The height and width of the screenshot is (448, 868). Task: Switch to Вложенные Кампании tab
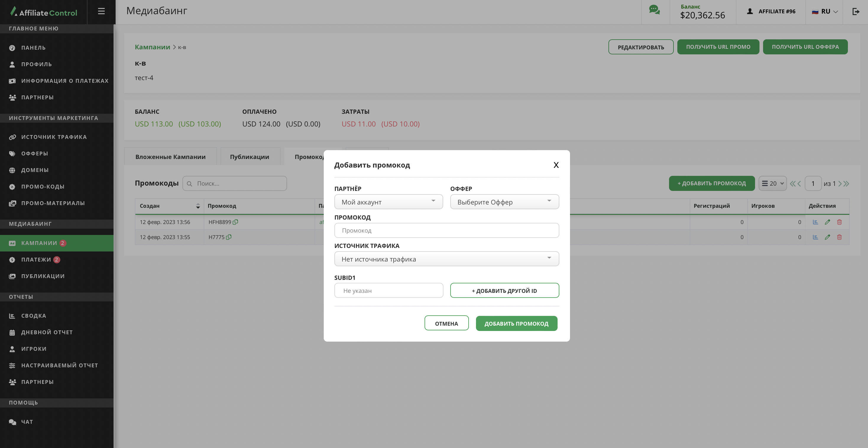point(170,157)
